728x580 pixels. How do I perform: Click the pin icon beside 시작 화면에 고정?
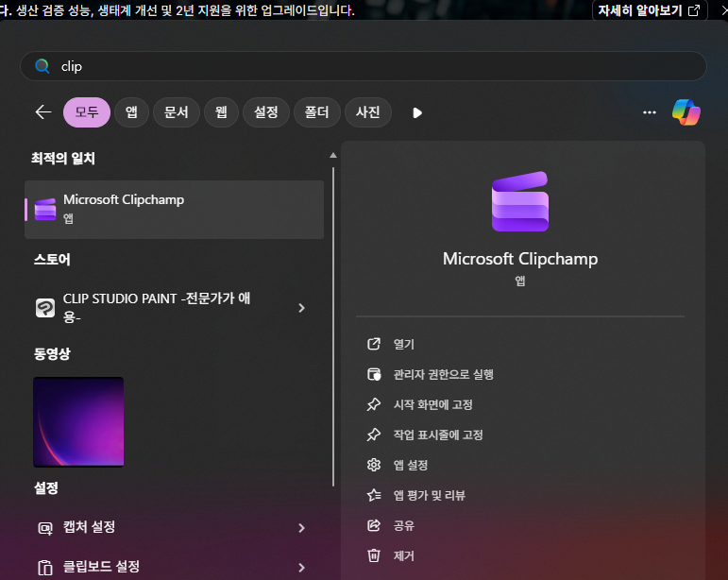(x=374, y=404)
